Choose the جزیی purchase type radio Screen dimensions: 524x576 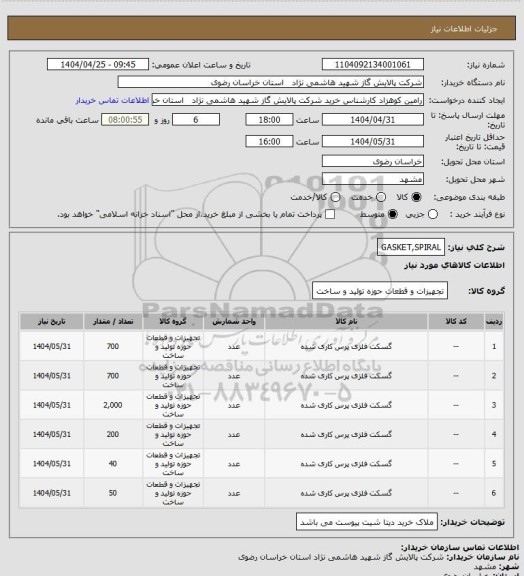[433, 214]
